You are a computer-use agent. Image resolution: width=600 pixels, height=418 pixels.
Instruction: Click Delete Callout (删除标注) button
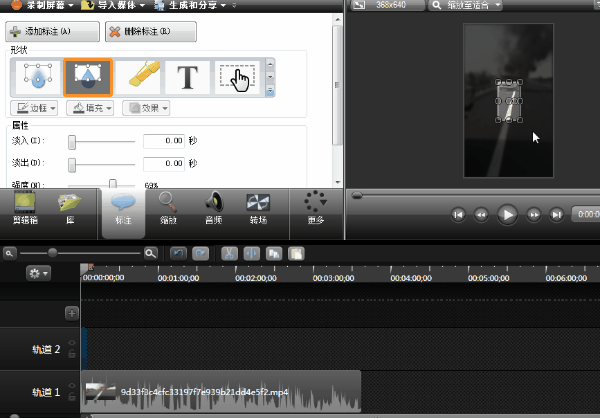point(151,31)
